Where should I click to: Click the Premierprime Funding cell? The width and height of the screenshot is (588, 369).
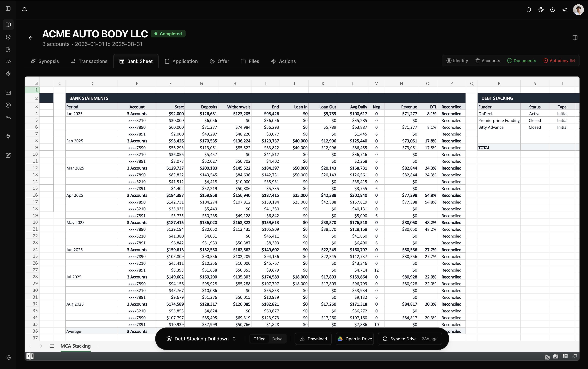point(499,121)
